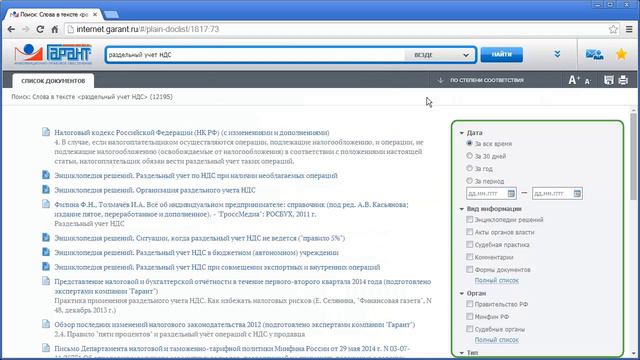Open first date calendar picker
640x360 pixels.
tap(511, 193)
